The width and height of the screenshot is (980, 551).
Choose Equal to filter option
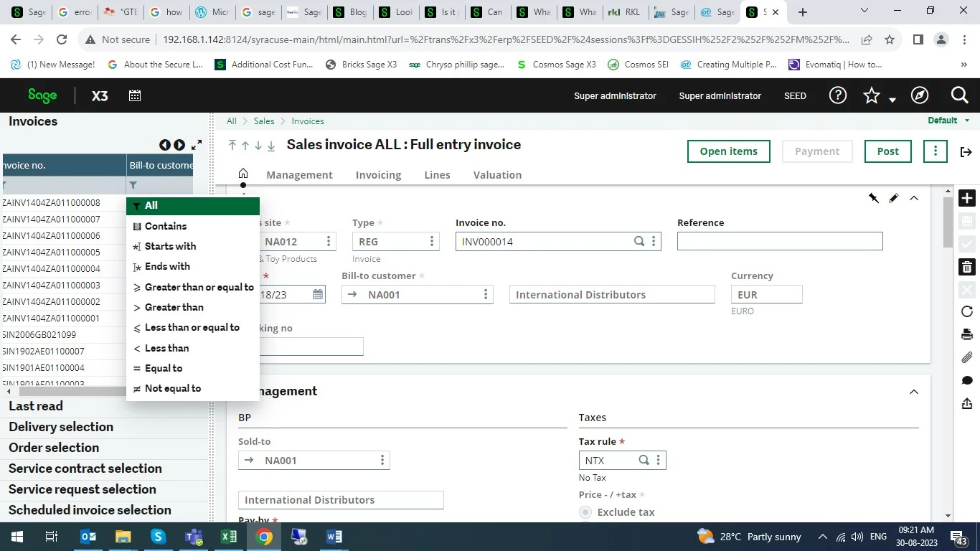click(x=192, y=368)
